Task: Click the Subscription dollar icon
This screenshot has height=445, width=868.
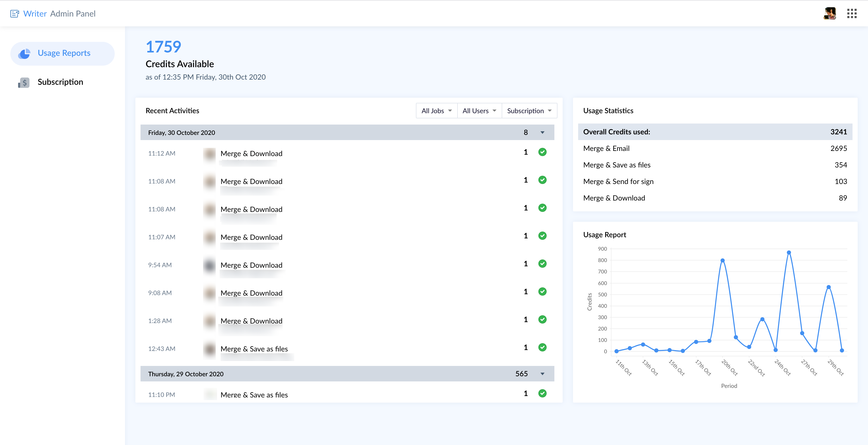Action: [24, 82]
